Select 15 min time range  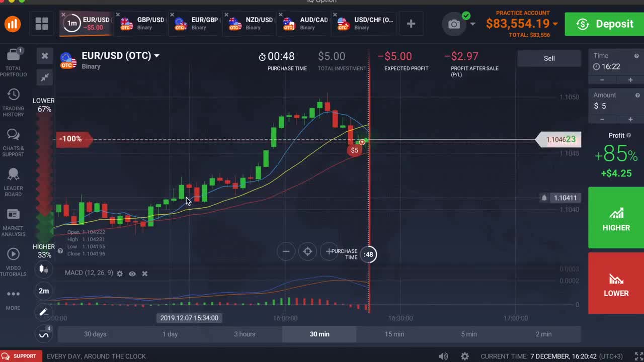click(394, 334)
